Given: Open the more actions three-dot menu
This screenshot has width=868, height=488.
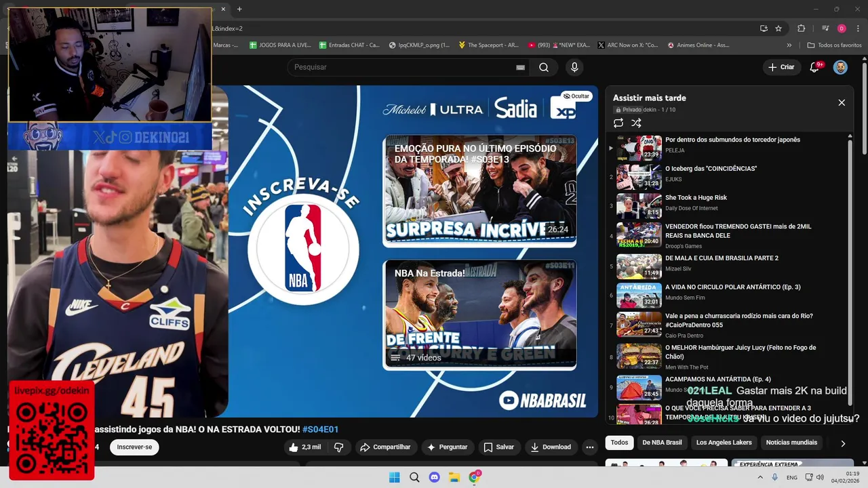Looking at the screenshot, I should 590,447.
